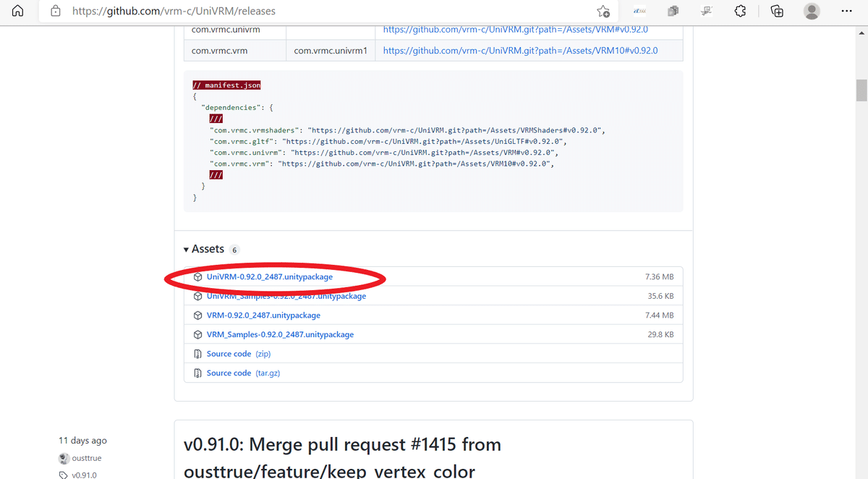Viewport: 868px width, 479px height.
Task: Add this page to favorites
Action: (x=603, y=12)
